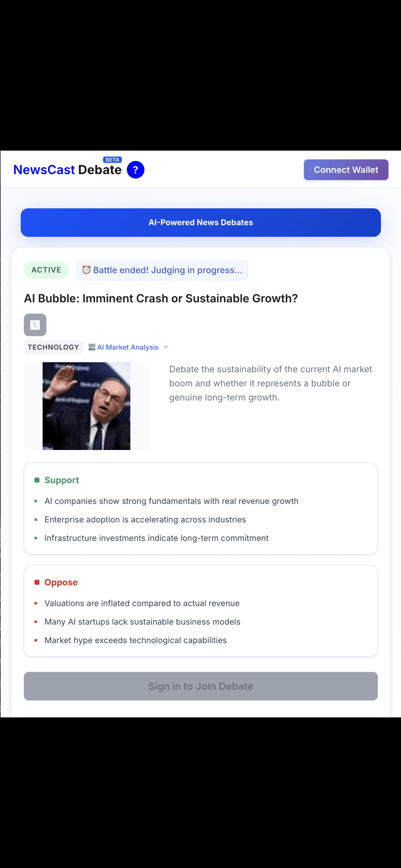Click the red square Oppose marker
This screenshot has width=401, height=868.
point(37,582)
